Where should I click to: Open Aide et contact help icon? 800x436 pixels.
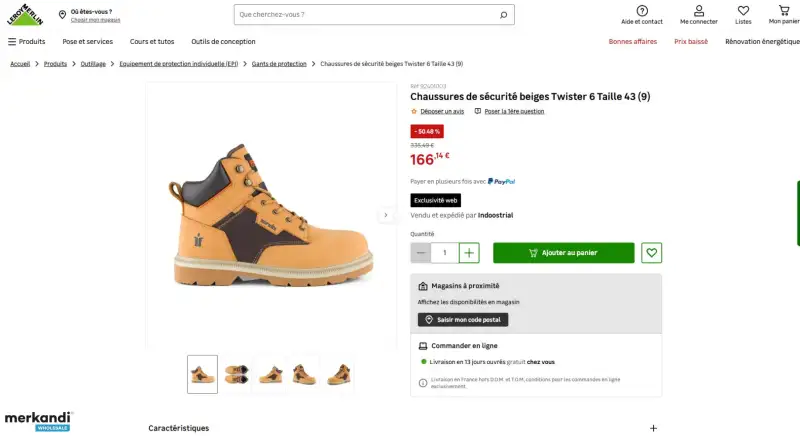click(642, 11)
